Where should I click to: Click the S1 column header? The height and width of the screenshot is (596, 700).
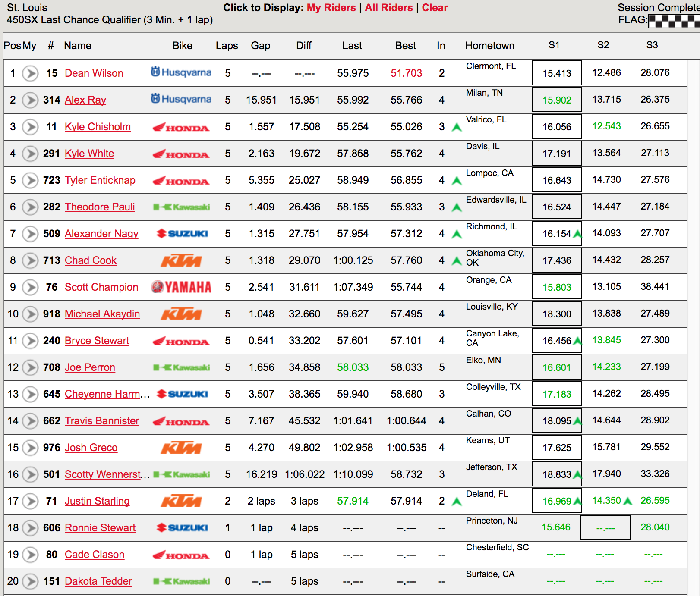click(554, 45)
